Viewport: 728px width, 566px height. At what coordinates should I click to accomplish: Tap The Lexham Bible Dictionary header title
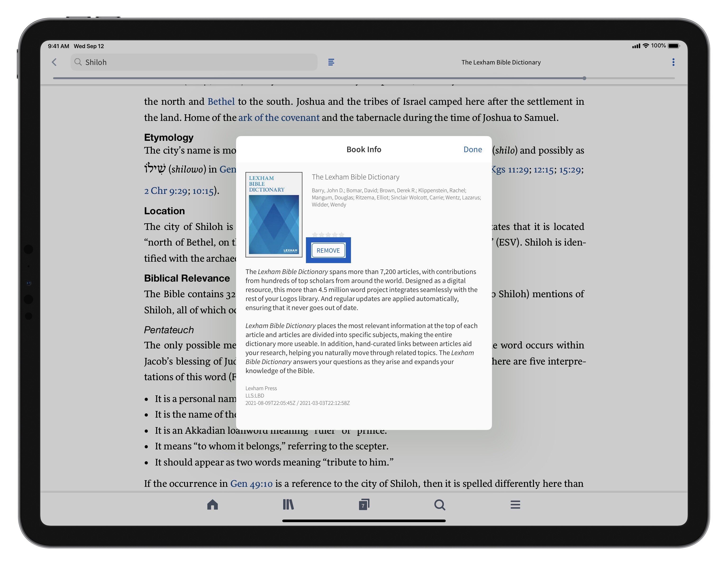click(501, 62)
